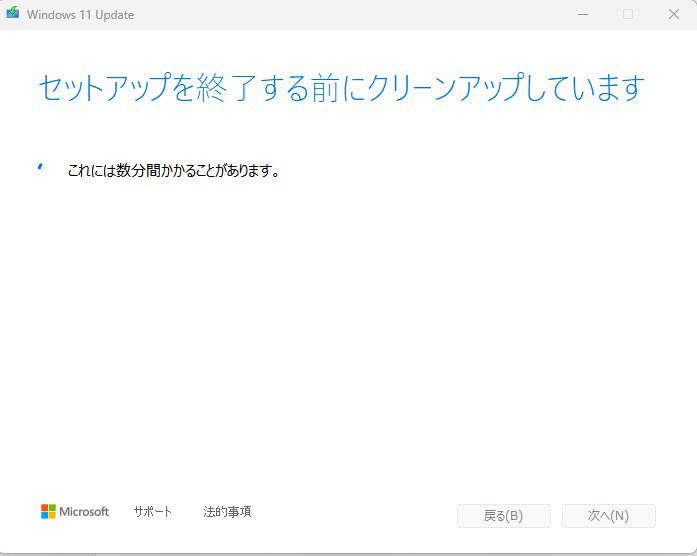
Task: Click the Microsoft logo in footer
Action: click(75, 512)
